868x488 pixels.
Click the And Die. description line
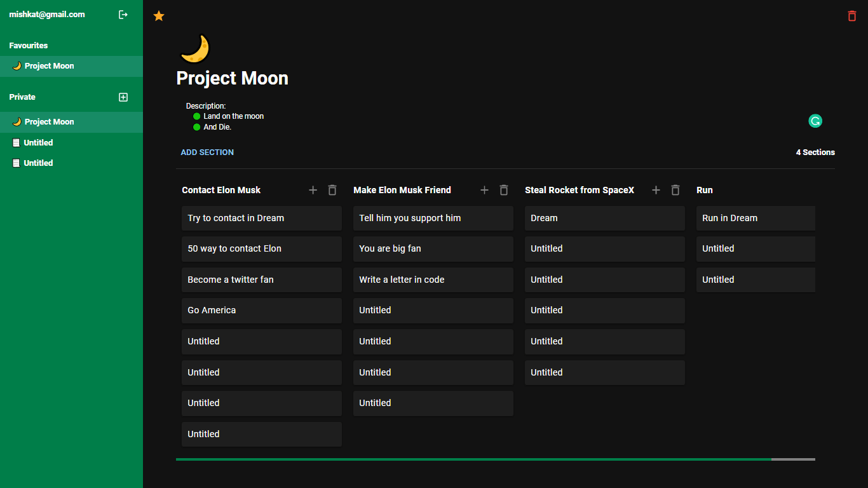tap(217, 127)
